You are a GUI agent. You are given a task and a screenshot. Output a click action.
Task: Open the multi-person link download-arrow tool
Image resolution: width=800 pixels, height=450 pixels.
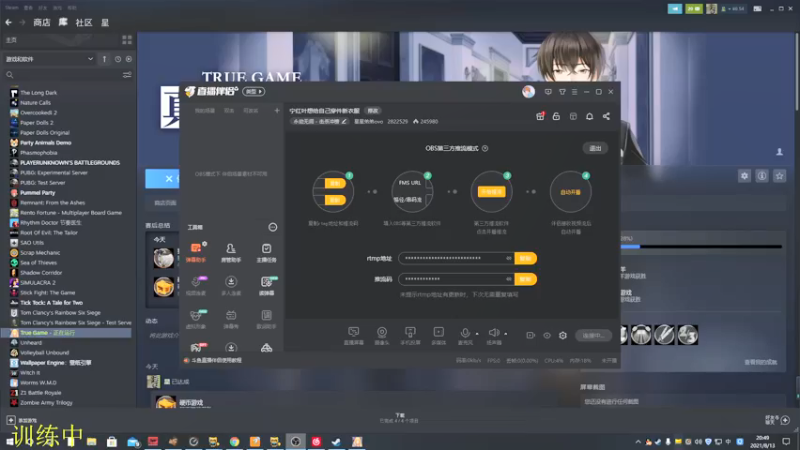pos(231,285)
